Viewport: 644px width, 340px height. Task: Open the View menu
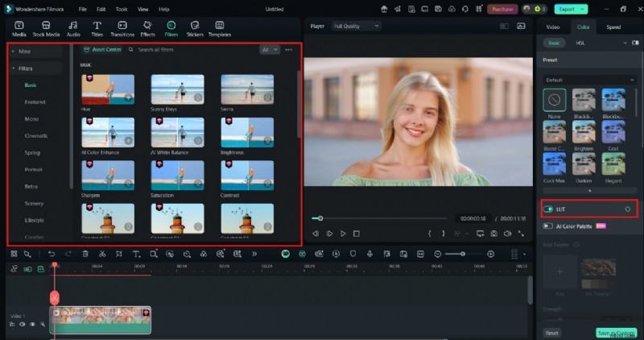point(143,9)
